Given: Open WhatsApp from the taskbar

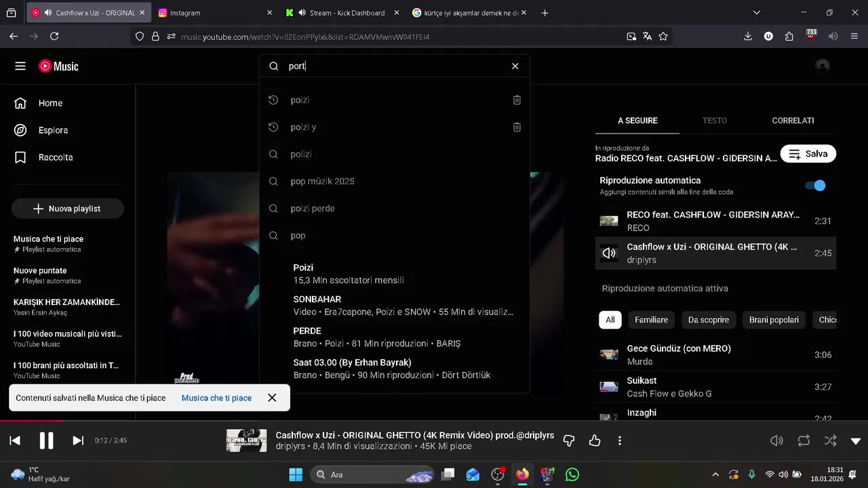Looking at the screenshot, I should point(572,474).
